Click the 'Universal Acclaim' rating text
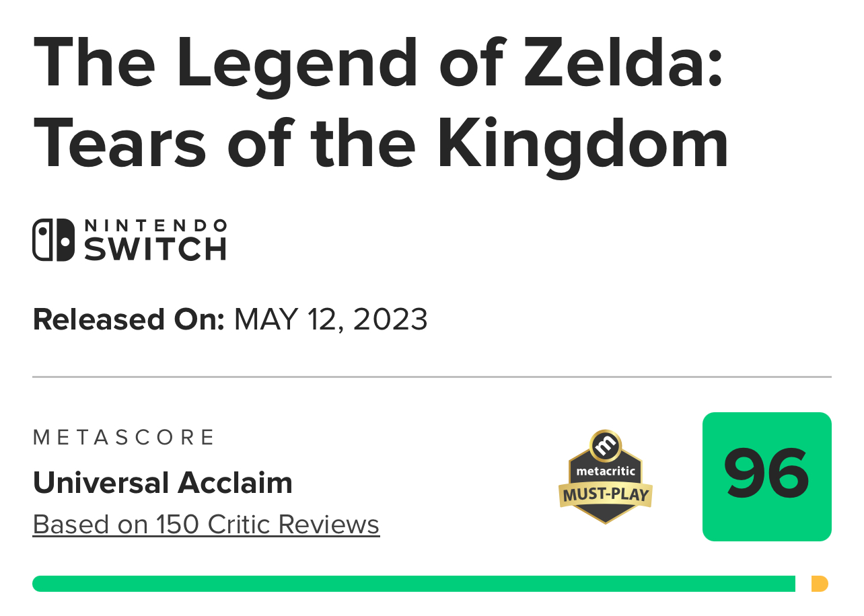Screen dimensions: 864x616 pos(163,483)
